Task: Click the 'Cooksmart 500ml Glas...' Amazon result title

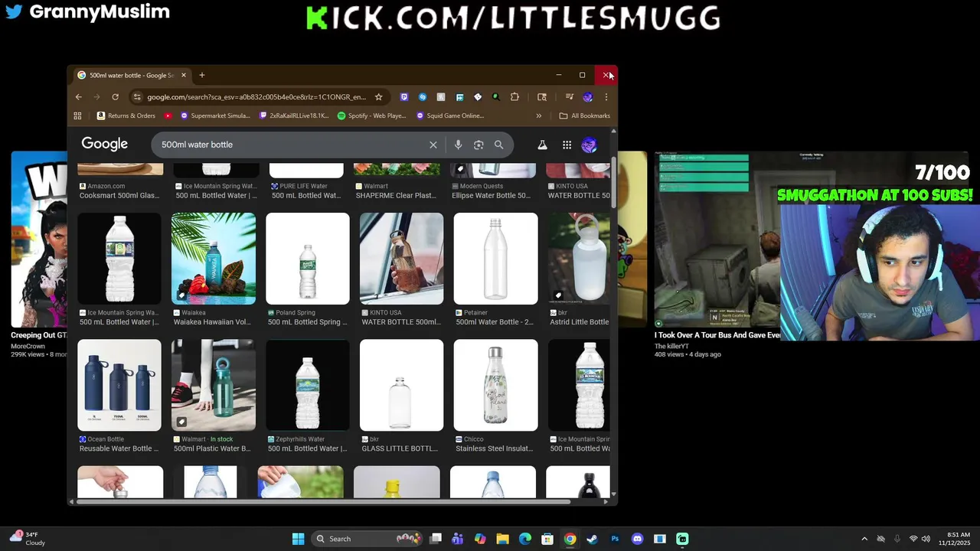Action: (119, 195)
